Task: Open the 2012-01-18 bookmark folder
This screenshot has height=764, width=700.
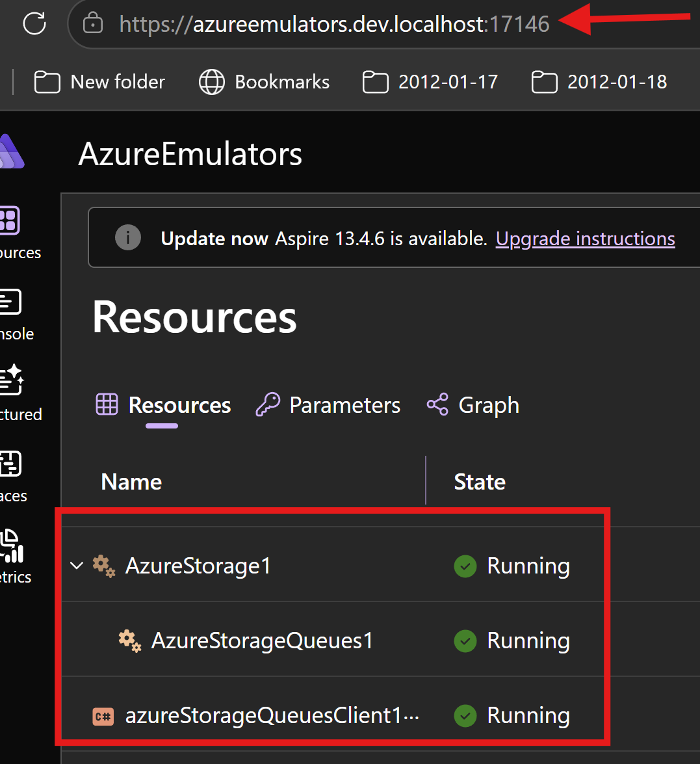Action: [599, 82]
